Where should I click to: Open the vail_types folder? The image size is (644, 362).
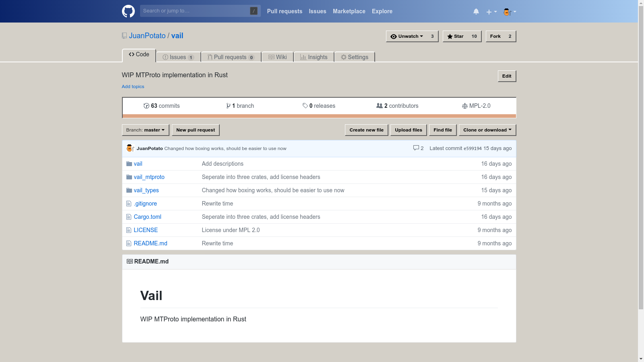[x=146, y=190]
